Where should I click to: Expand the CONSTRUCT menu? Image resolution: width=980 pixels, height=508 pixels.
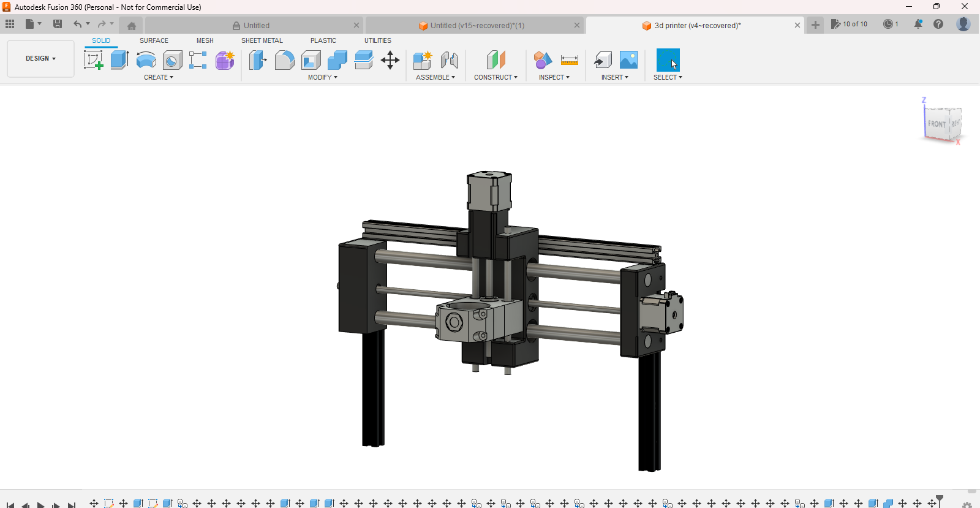tap(496, 77)
